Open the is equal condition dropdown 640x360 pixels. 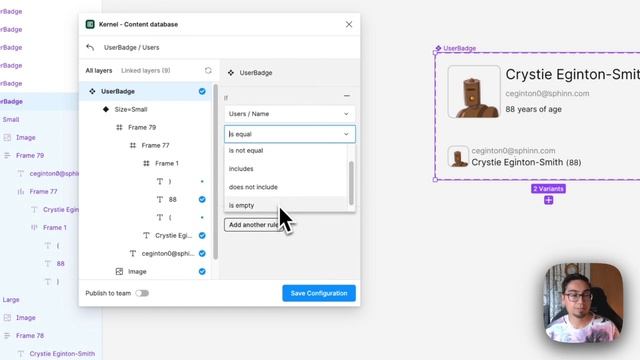[x=289, y=134]
